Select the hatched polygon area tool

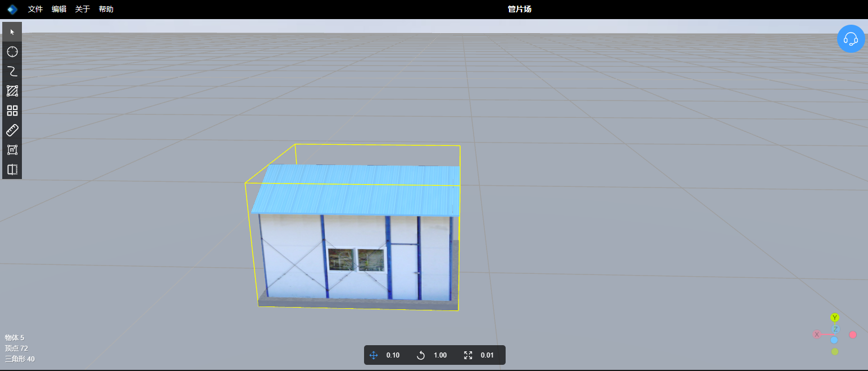[x=12, y=91]
